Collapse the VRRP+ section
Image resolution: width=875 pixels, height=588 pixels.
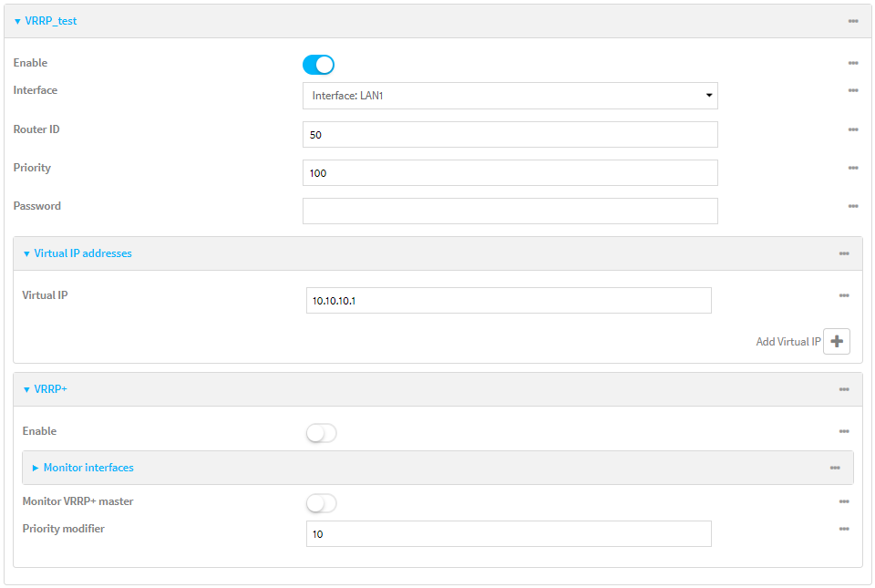tap(26, 388)
